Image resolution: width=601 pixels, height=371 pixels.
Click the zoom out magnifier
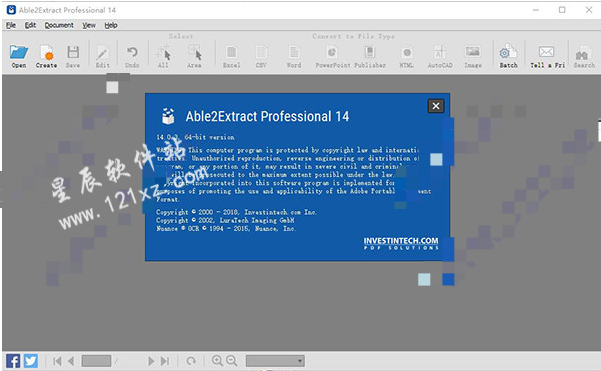(232, 361)
